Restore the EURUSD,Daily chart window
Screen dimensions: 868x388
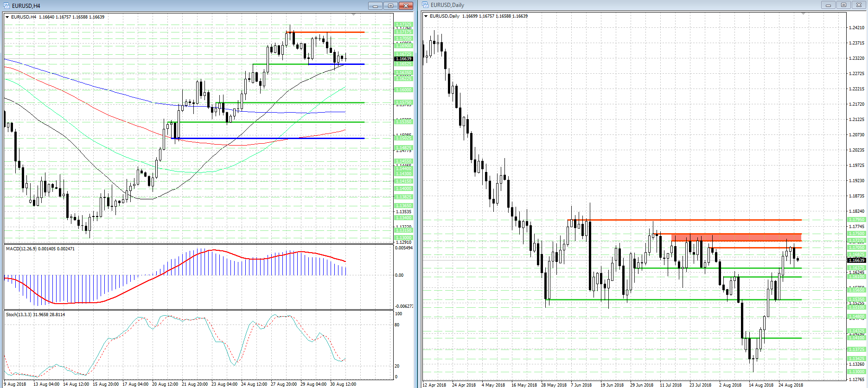(x=843, y=5)
